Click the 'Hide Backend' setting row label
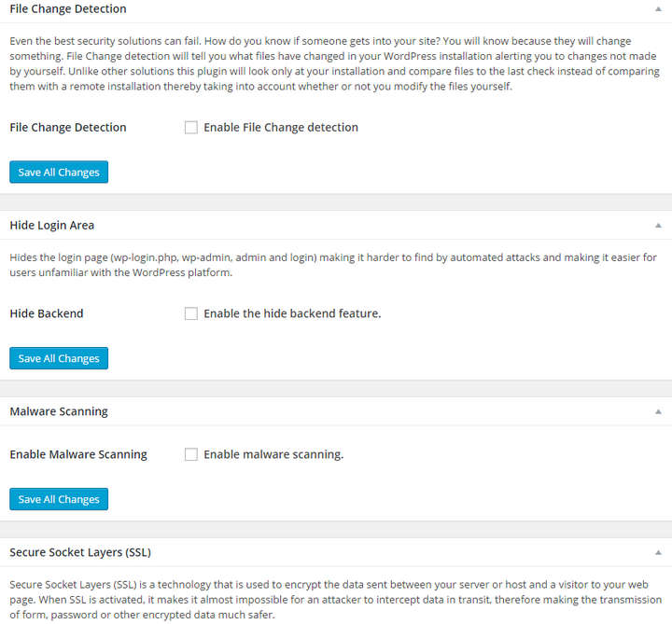 pos(47,314)
